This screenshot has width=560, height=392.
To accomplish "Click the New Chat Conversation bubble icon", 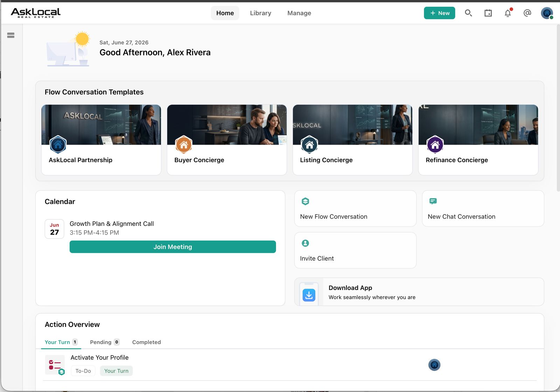I will click(x=433, y=201).
